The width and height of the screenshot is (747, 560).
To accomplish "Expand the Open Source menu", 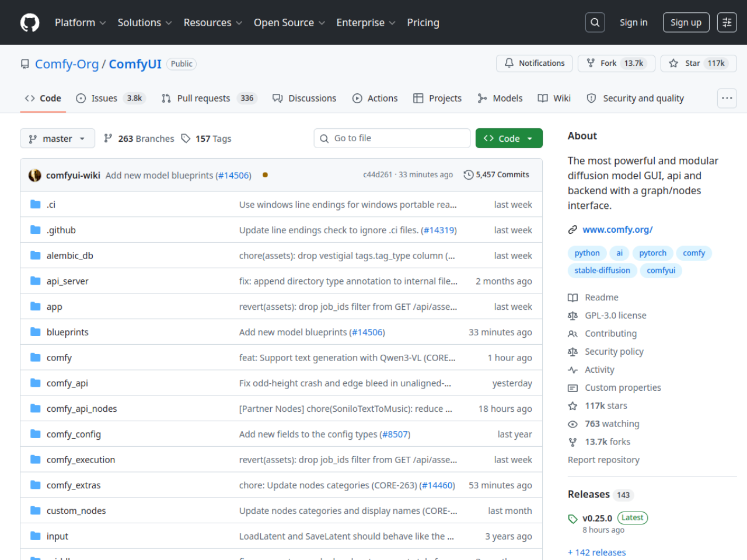I will click(289, 23).
